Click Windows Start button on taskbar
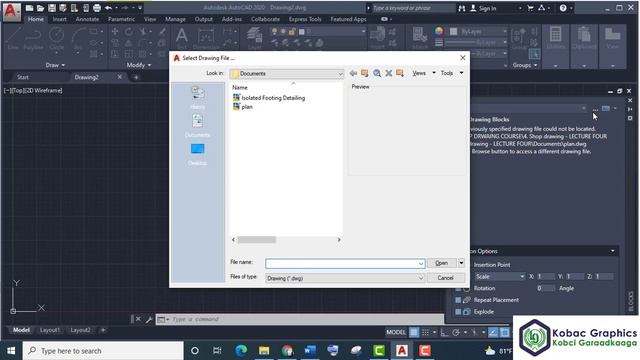 11,351
